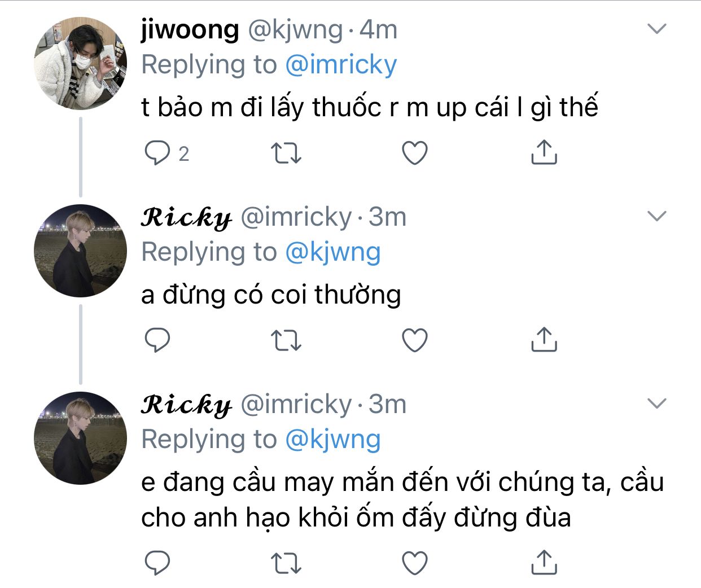Share jiwoong's tweet
The height and width of the screenshot is (588, 701).
544,152
